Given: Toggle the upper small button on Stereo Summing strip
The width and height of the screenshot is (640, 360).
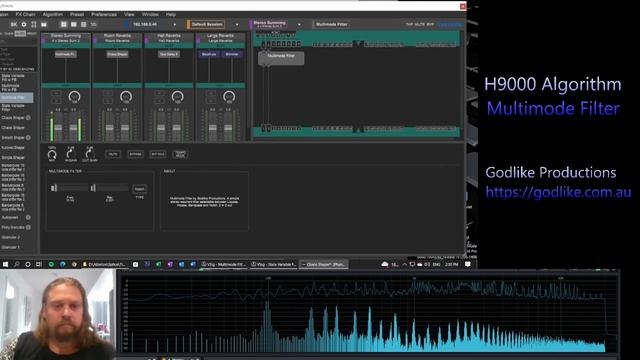Looking at the screenshot, I should click(56, 93).
